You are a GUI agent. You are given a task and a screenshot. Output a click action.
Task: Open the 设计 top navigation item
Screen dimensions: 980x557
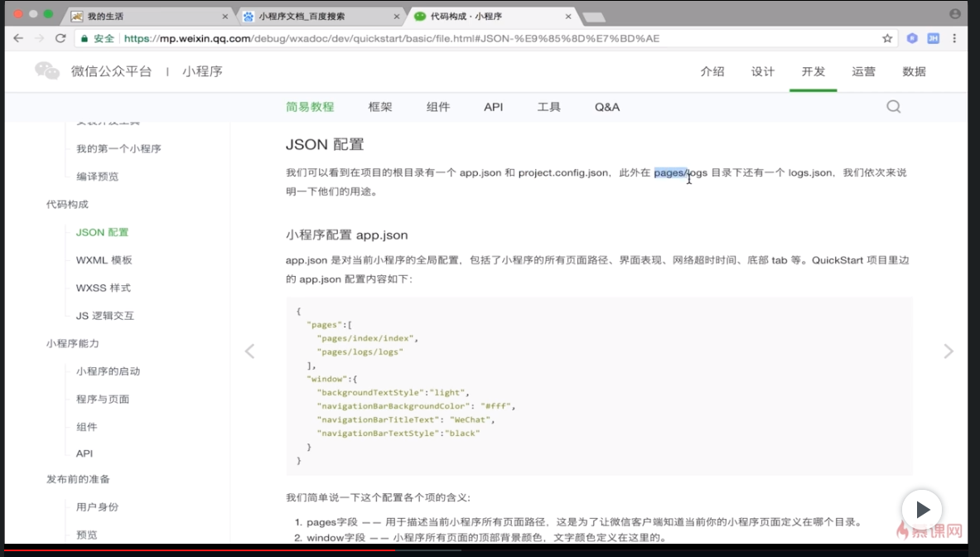(762, 71)
